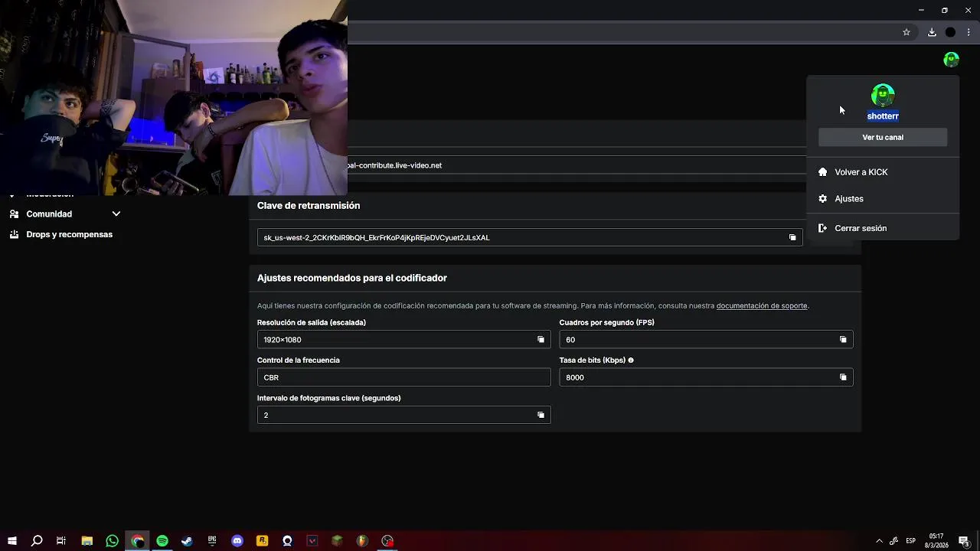Viewport: 980px width, 551px height.
Task: Copy the 1920×1080 output resolution value
Action: (541, 340)
